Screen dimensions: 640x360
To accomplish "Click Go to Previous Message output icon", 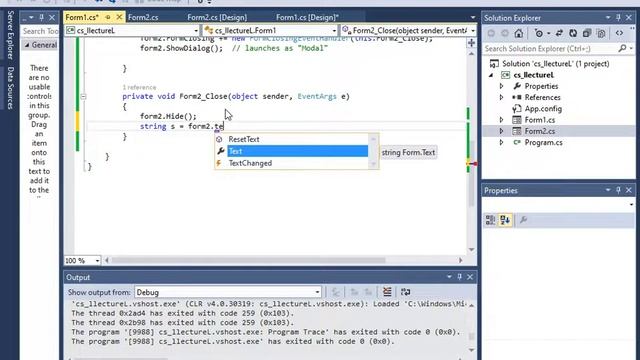I will point(354,292).
